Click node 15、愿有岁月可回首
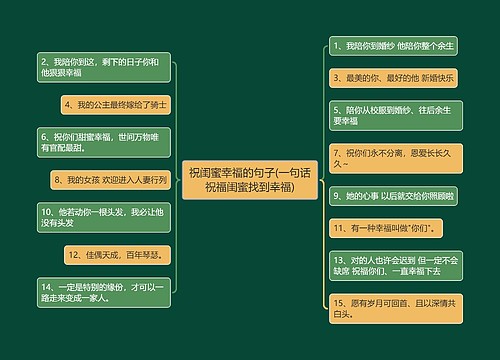Screen dimensions: 500x360 tap(396, 309)
